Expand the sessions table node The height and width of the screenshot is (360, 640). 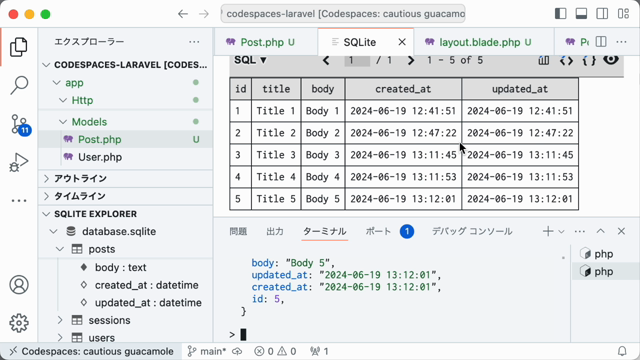coord(60,320)
